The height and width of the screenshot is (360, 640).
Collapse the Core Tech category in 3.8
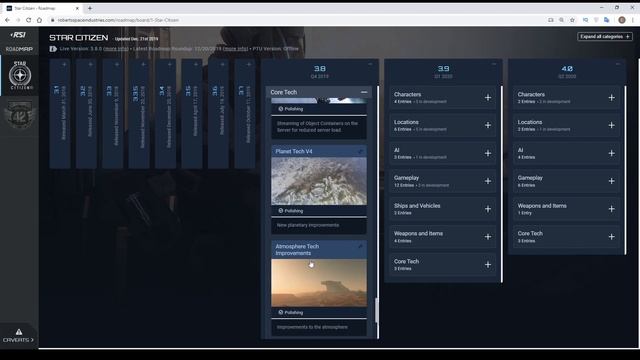(x=364, y=92)
